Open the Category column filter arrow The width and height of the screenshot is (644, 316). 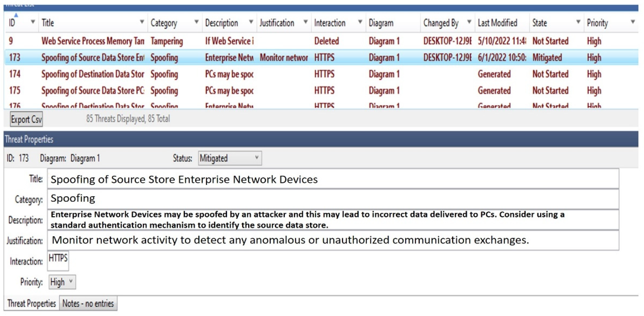196,22
